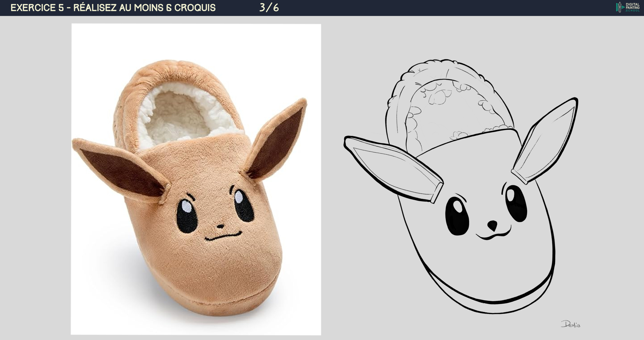Click the Digital Painting School logo

(x=627, y=7)
